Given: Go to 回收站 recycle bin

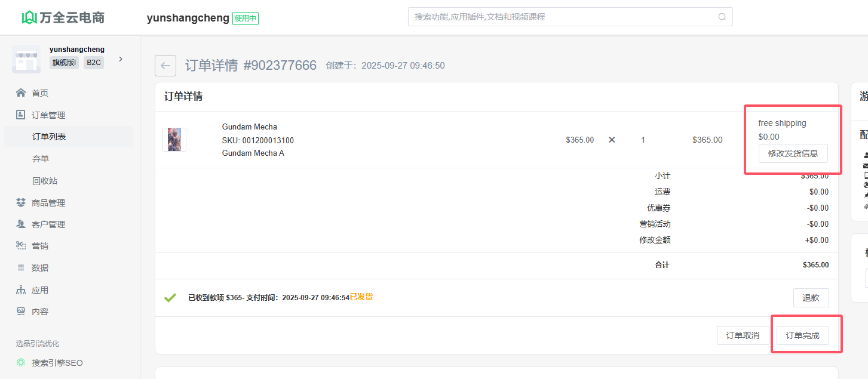Looking at the screenshot, I should click(45, 181).
